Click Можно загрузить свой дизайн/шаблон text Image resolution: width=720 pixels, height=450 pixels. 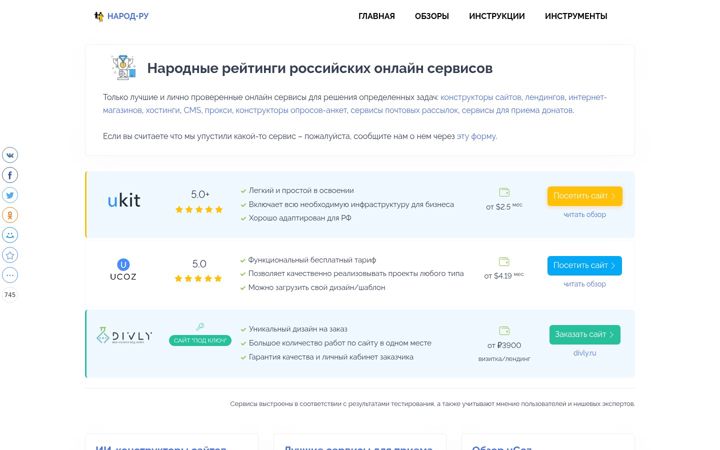pyautogui.click(x=316, y=287)
